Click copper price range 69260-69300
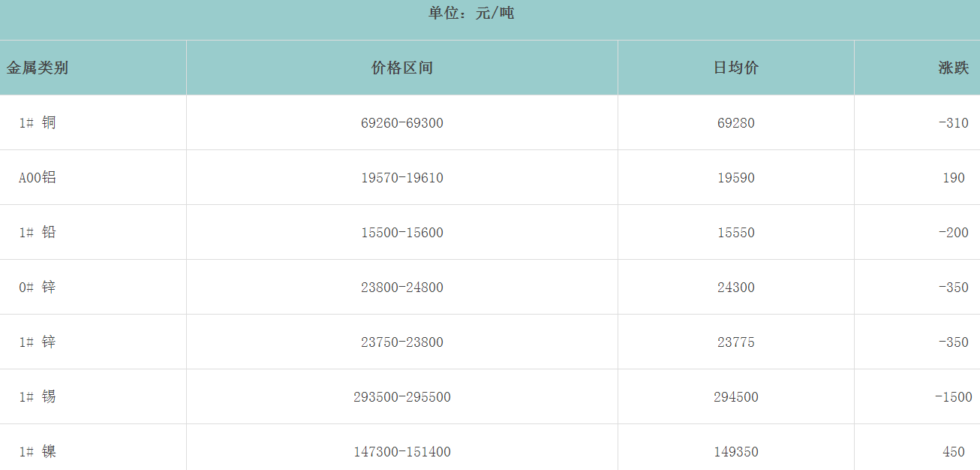The image size is (980, 470). 402,123
